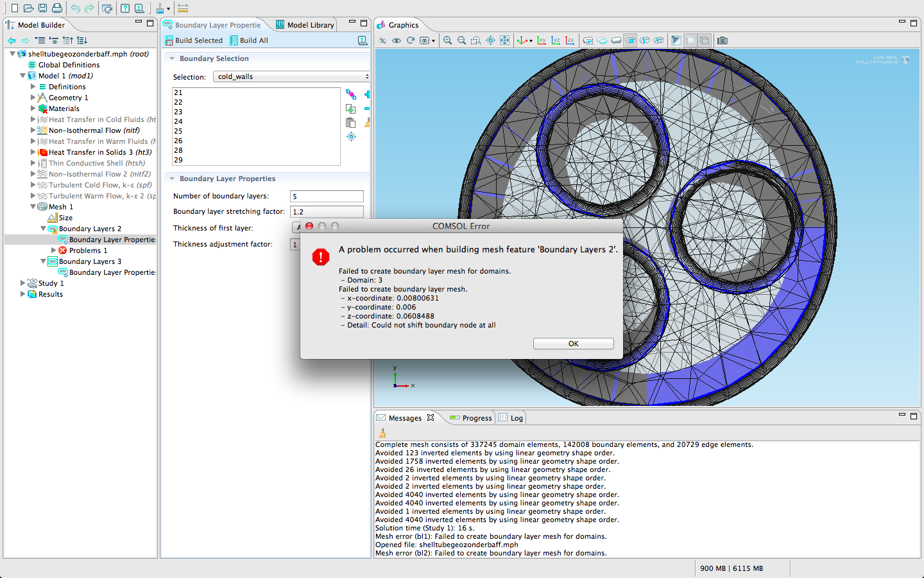Toggle transparency button in Graphics toolbar
This screenshot has height=578, width=924.
(x=690, y=40)
